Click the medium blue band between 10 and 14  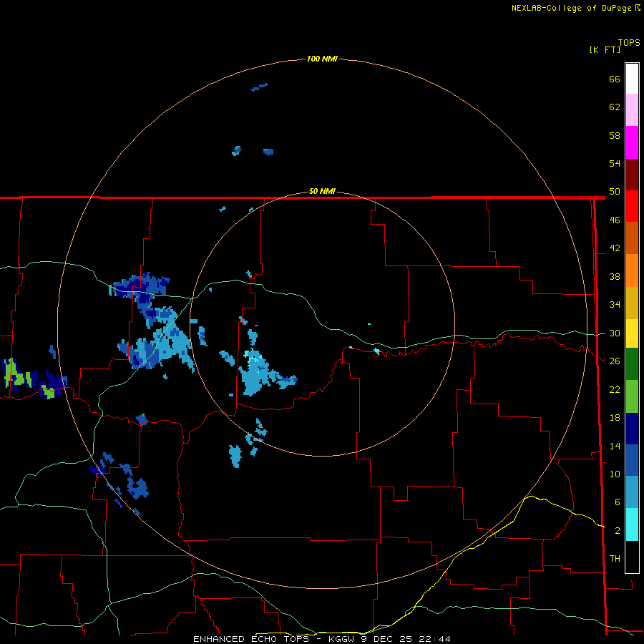click(632, 460)
